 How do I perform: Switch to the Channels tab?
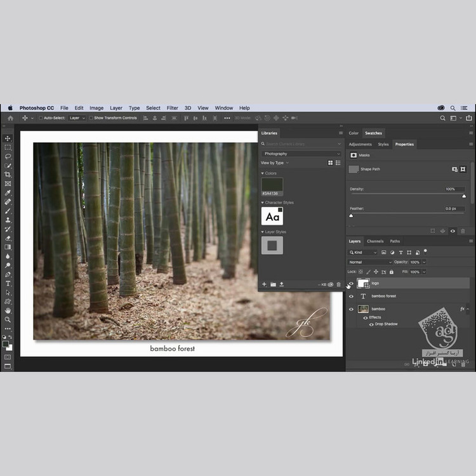(x=375, y=241)
